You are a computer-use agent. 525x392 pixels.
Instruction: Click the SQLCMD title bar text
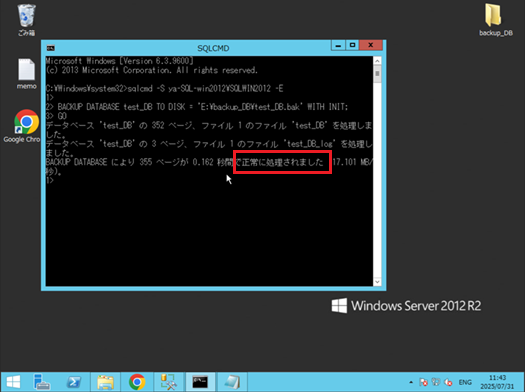click(x=213, y=48)
